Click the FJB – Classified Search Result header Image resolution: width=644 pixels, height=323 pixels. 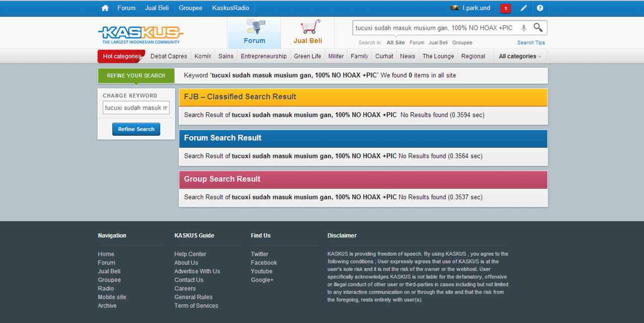pos(363,97)
